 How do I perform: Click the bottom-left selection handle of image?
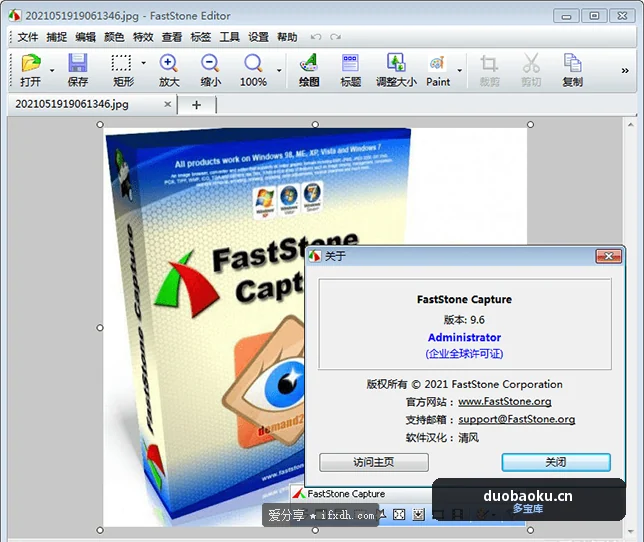[x=100, y=530]
